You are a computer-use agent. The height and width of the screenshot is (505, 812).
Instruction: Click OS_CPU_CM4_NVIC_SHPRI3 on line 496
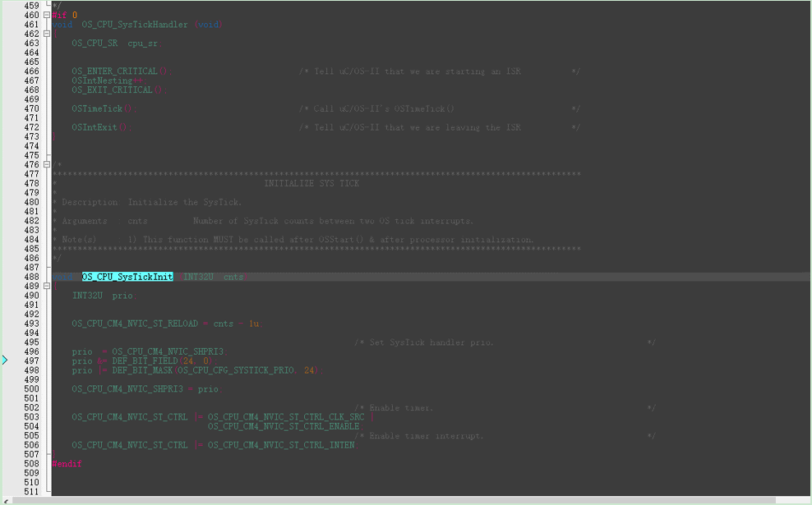pos(168,351)
